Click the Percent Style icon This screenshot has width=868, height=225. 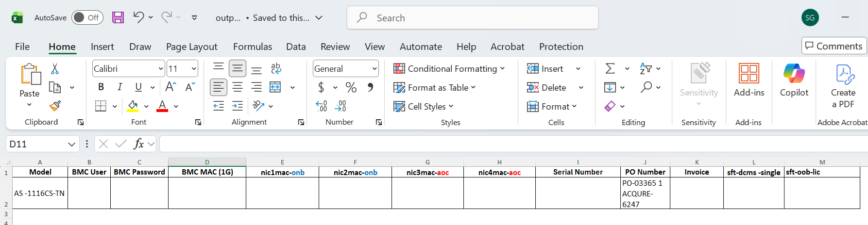tap(351, 87)
